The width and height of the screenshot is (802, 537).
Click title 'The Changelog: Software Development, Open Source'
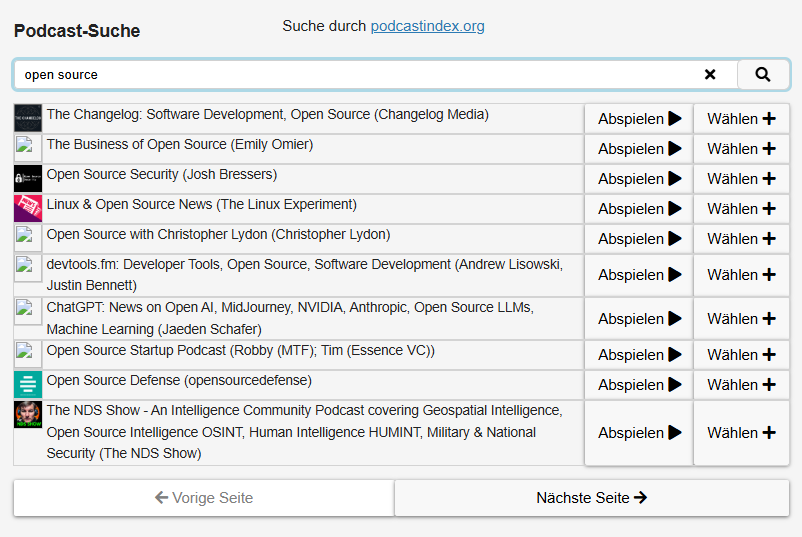point(208,114)
